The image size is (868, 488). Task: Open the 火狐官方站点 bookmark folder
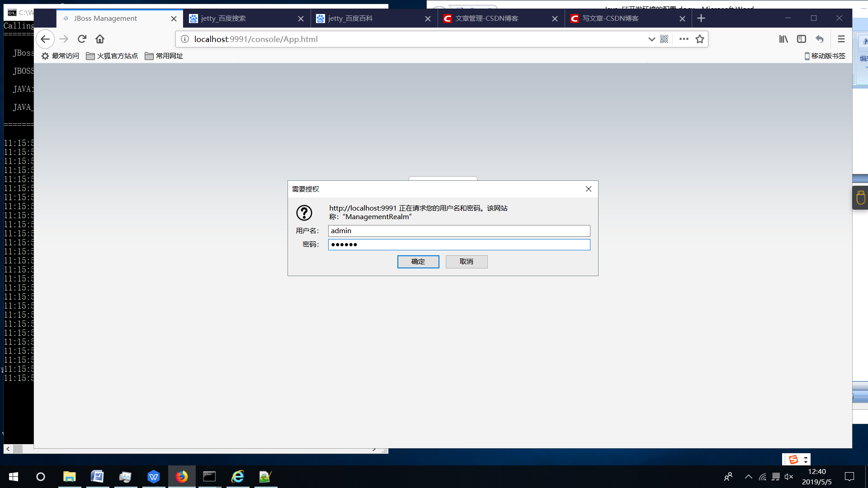click(x=112, y=56)
